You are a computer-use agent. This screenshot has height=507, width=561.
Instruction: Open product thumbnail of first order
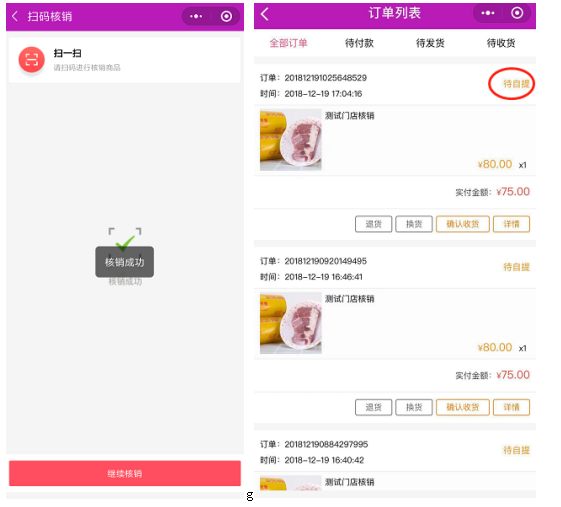291,140
